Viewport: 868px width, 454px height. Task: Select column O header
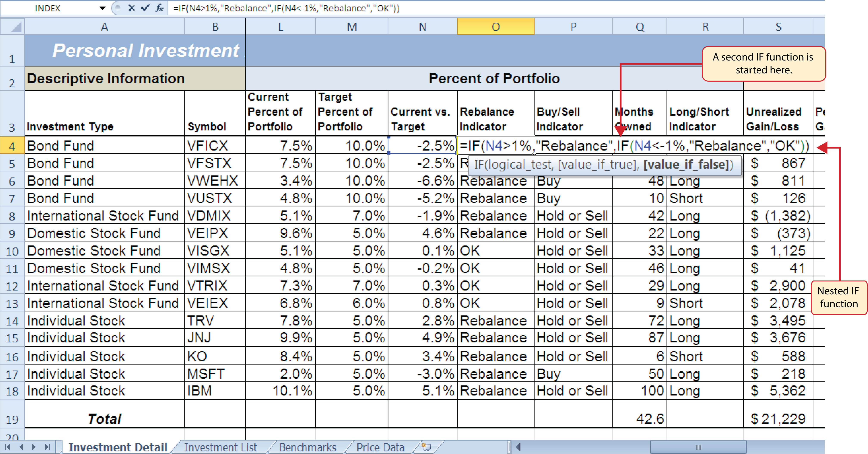pyautogui.click(x=495, y=27)
